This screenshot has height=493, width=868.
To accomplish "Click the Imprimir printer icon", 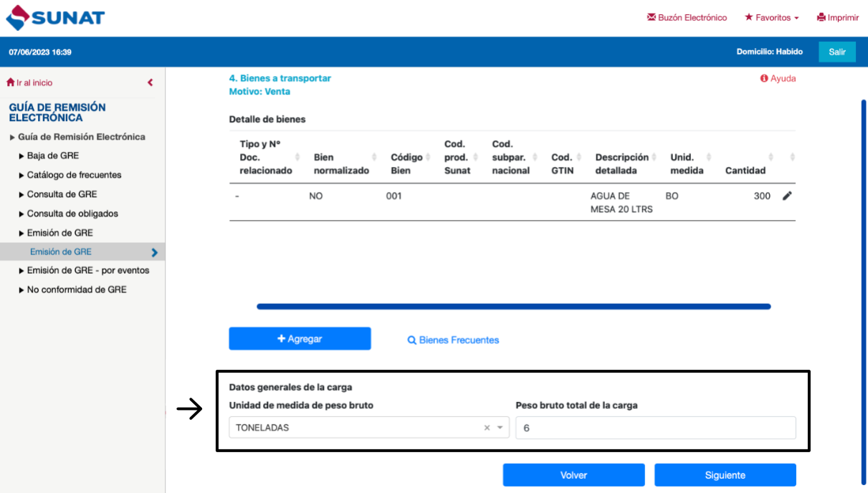I will pos(821,17).
